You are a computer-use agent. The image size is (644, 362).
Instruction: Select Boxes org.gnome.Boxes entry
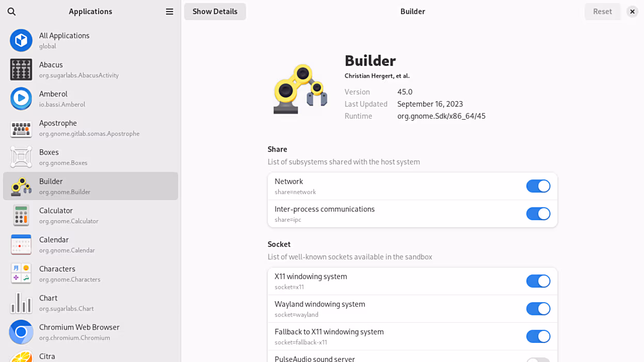click(x=90, y=157)
